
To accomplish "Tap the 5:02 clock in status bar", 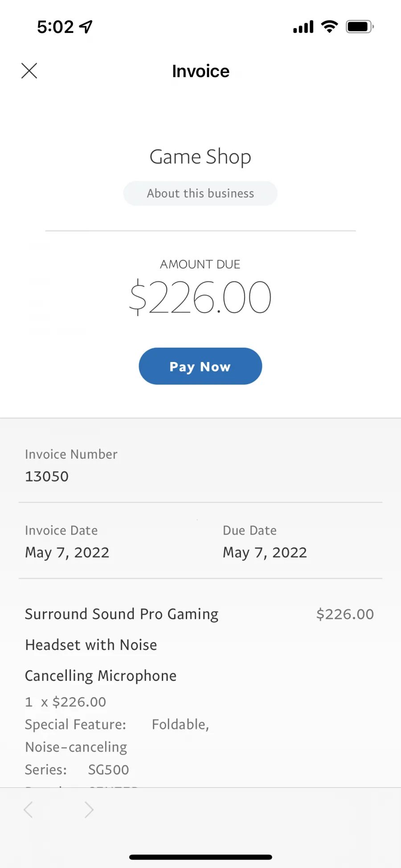I will pyautogui.click(x=55, y=27).
